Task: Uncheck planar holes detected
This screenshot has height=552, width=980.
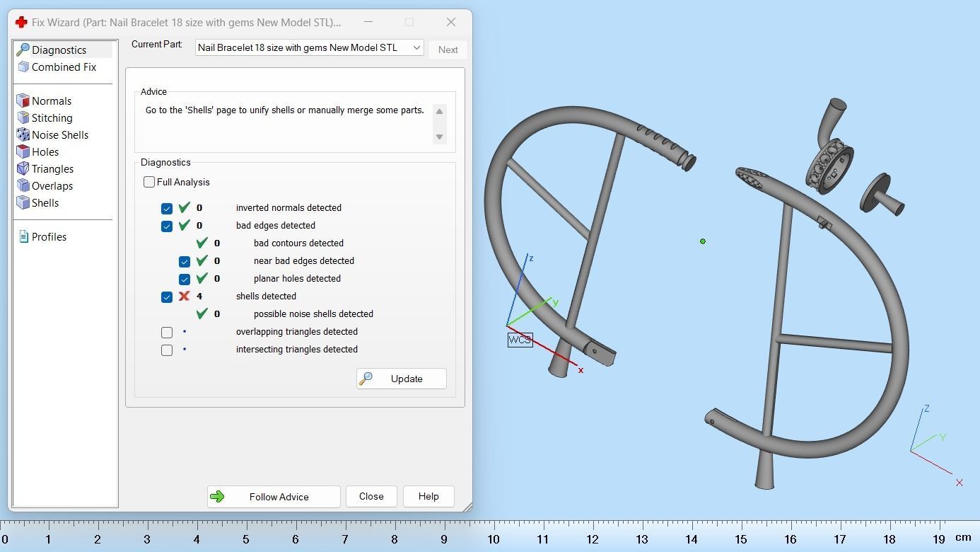Action: [x=185, y=279]
